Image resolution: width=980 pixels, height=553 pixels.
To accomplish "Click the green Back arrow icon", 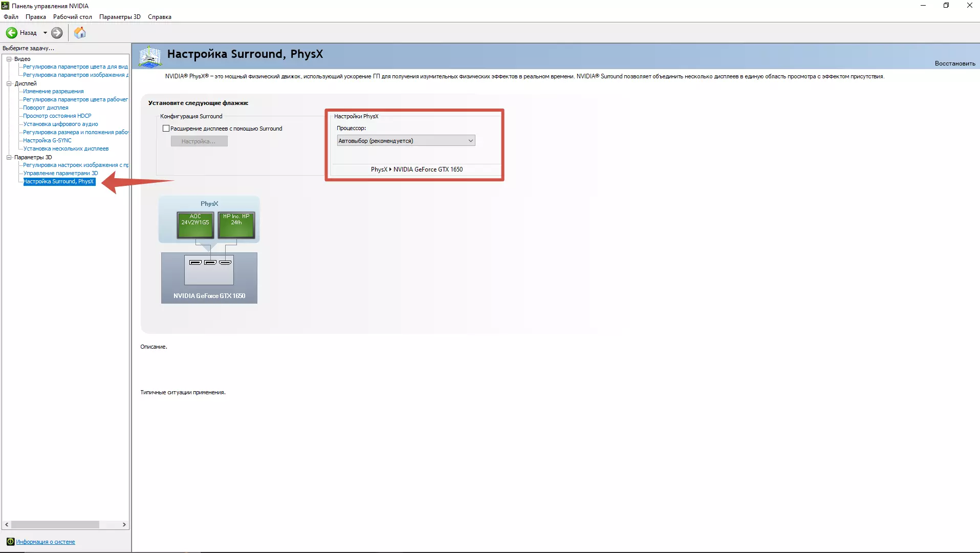I will 11,33.
